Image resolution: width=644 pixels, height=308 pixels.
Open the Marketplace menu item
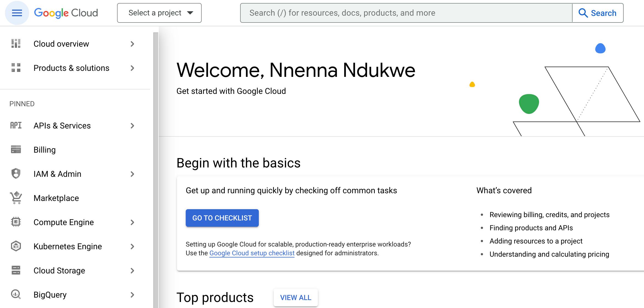coord(56,198)
